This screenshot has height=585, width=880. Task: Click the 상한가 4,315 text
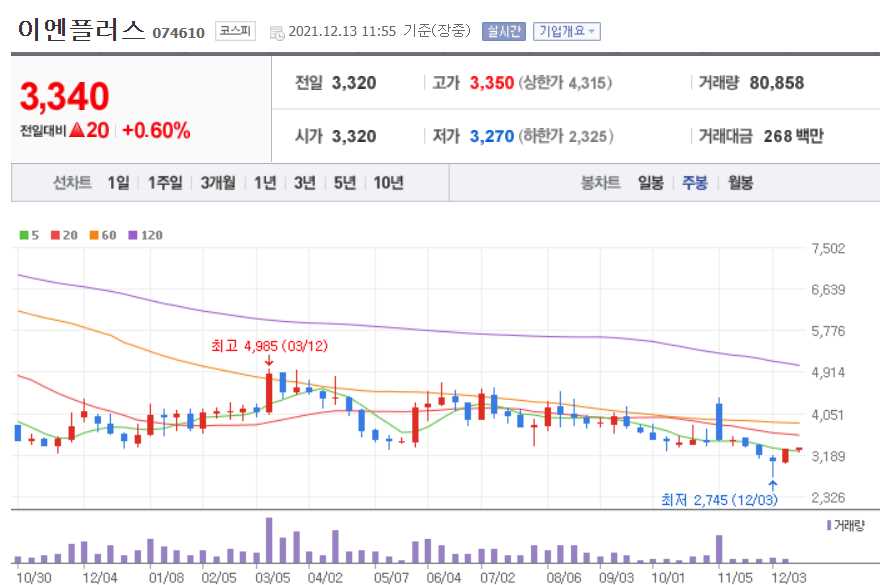point(565,83)
